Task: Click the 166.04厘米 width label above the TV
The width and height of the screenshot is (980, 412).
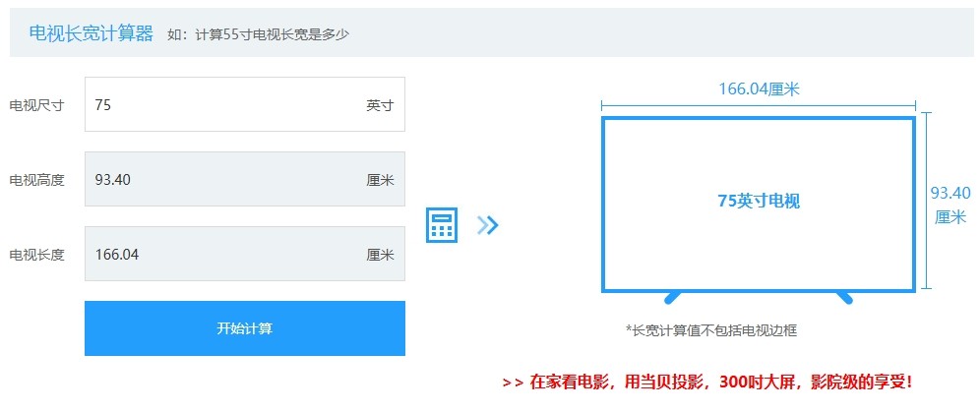Action: [759, 89]
